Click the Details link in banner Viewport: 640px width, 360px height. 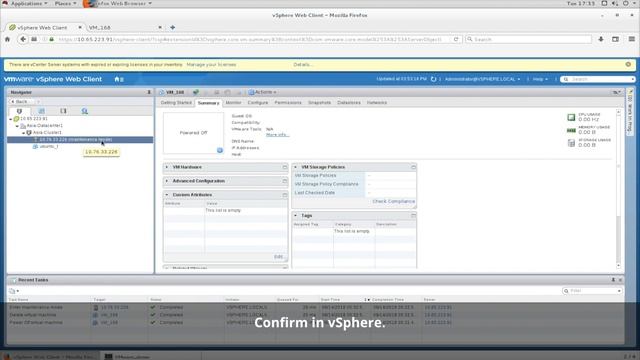[x=303, y=64]
